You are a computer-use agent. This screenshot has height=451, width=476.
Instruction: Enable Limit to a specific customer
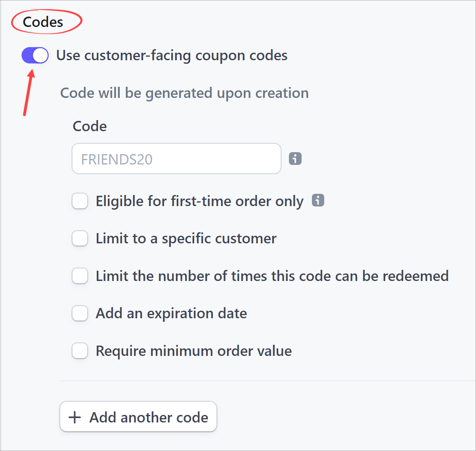(80, 238)
